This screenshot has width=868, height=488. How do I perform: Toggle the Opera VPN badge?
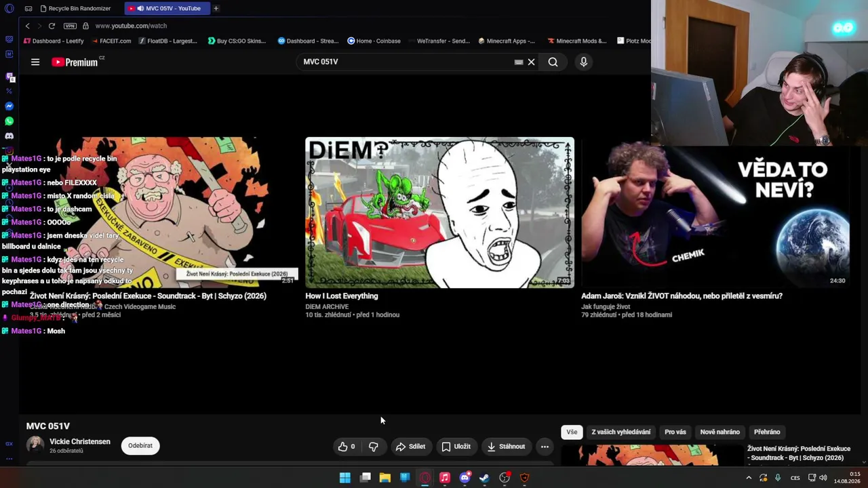point(70,26)
